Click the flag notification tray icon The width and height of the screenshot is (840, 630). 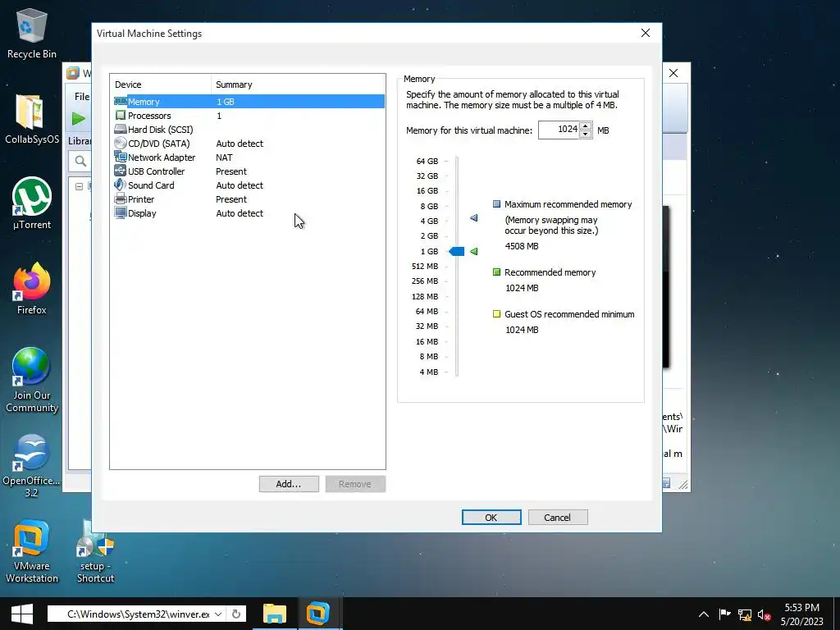pos(725,614)
